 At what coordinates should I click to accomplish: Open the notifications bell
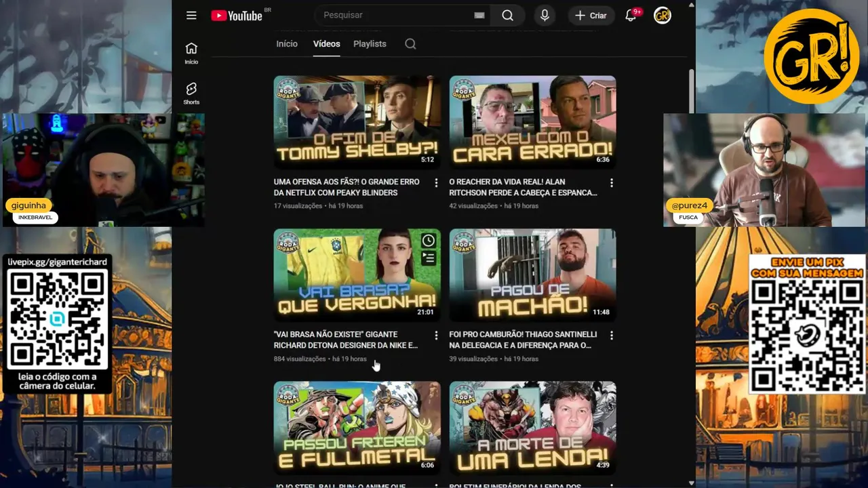pos(631,16)
